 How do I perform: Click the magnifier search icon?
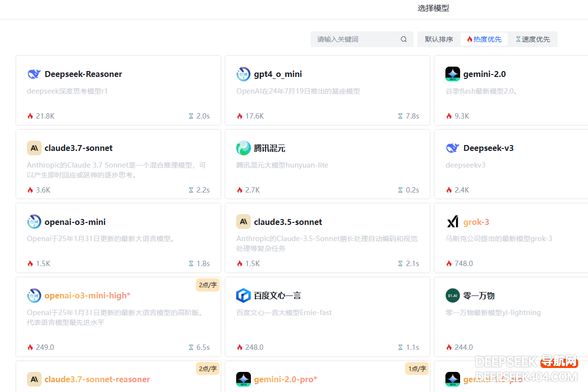[x=404, y=39]
